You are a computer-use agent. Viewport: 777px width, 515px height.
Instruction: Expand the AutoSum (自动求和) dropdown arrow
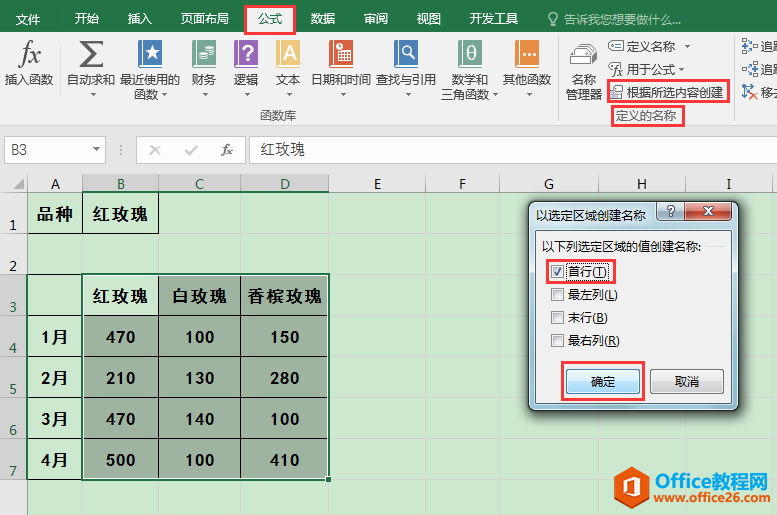click(92, 94)
